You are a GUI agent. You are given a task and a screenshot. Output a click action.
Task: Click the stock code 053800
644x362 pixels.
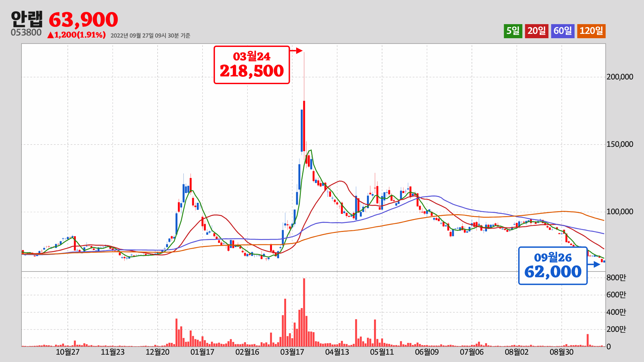point(26,33)
